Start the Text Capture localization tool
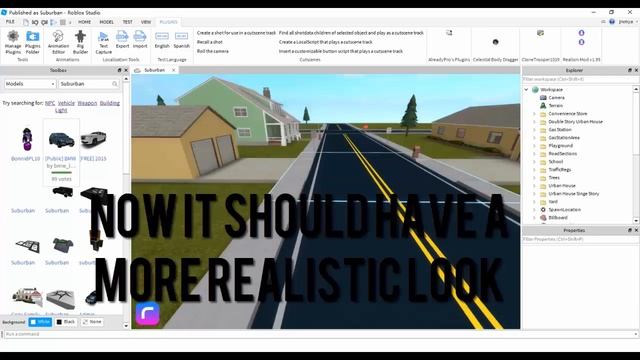 pos(103,42)
